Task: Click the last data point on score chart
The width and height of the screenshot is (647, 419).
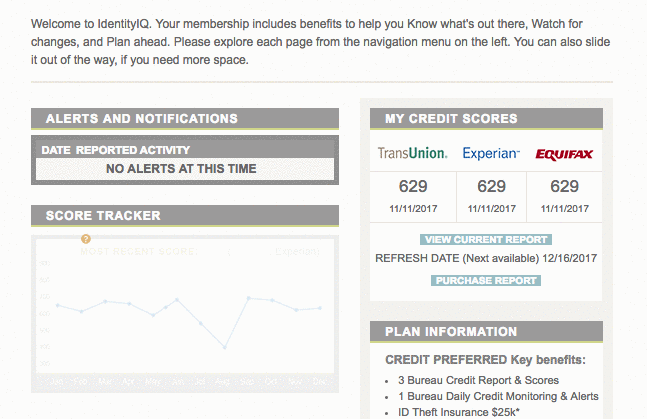Action: pyautogui.click(x=320, y=308)
